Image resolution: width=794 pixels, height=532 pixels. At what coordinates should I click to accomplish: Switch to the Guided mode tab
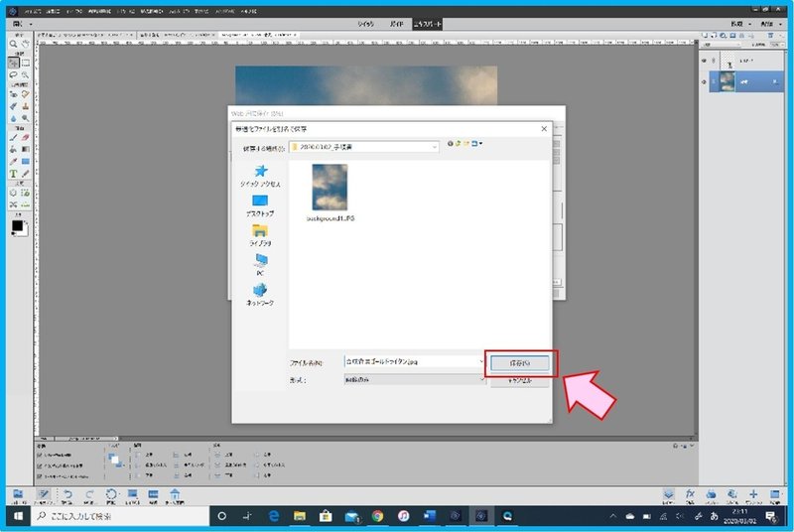pos(396,24)
